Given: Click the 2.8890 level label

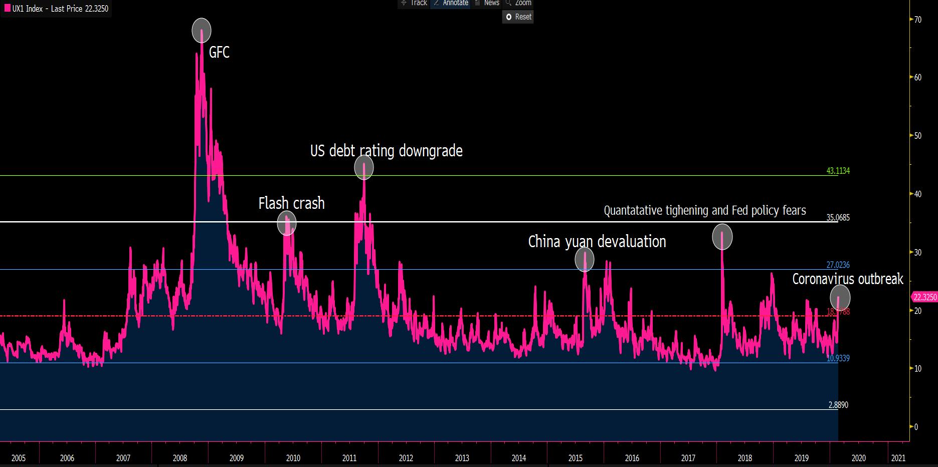Looking at the screenshot, I should point(838,405).
